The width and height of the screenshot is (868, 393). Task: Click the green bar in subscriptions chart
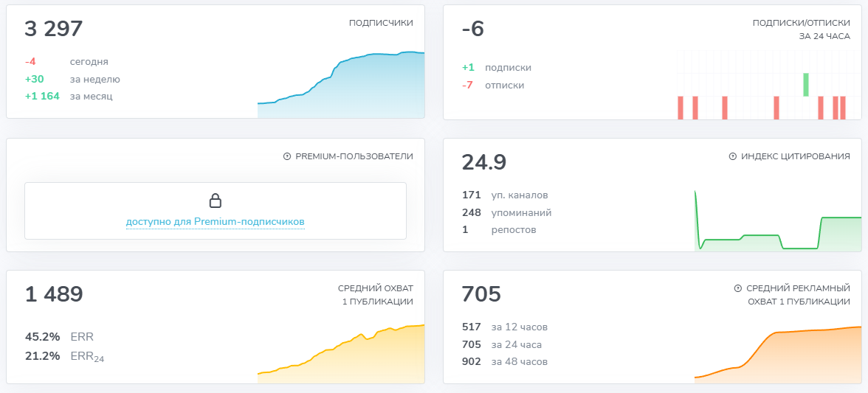[x=806, y=84]
